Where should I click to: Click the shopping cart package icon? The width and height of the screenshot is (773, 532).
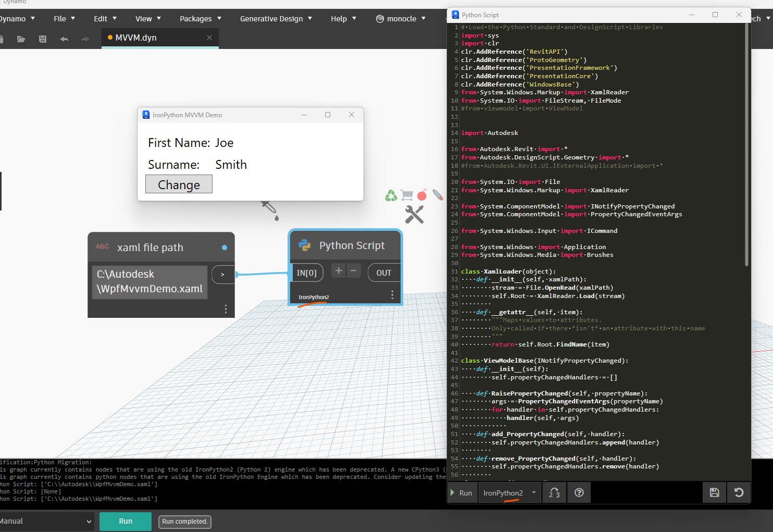407,195
